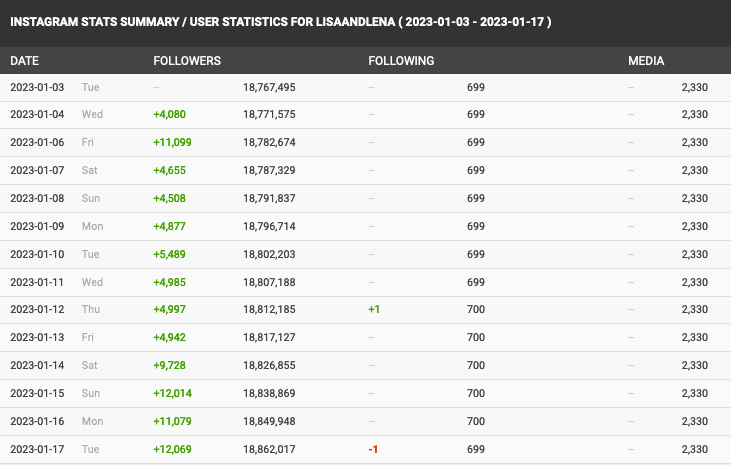Click media count 2,330 on 2023-01-17
This screenshot has width=731, height=474.
coord(695,449)
